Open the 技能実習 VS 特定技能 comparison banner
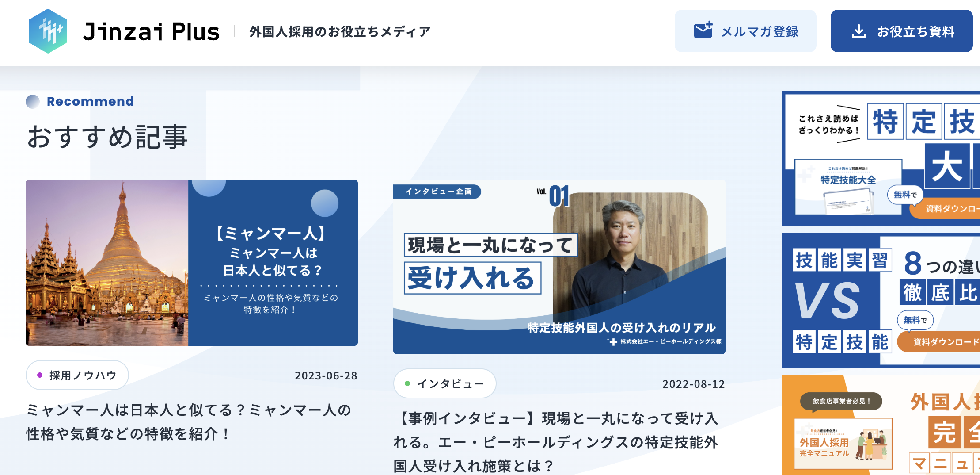 point(881,300)
